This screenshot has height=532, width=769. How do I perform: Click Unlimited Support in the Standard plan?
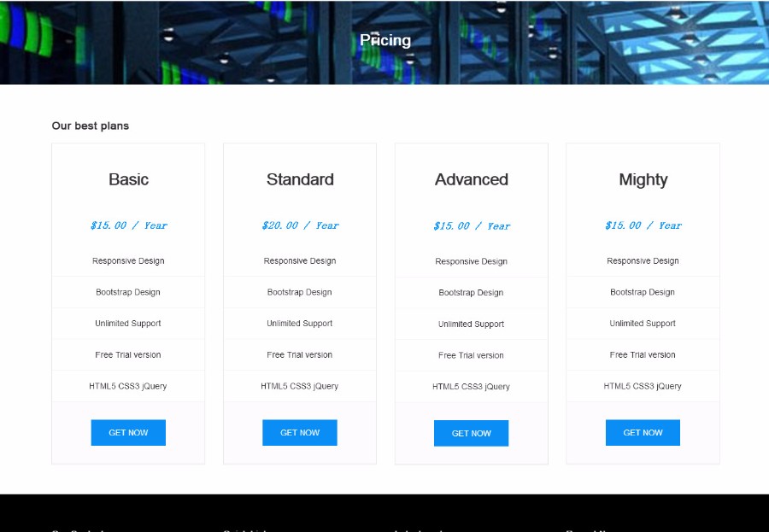click(x=300, y=324)
